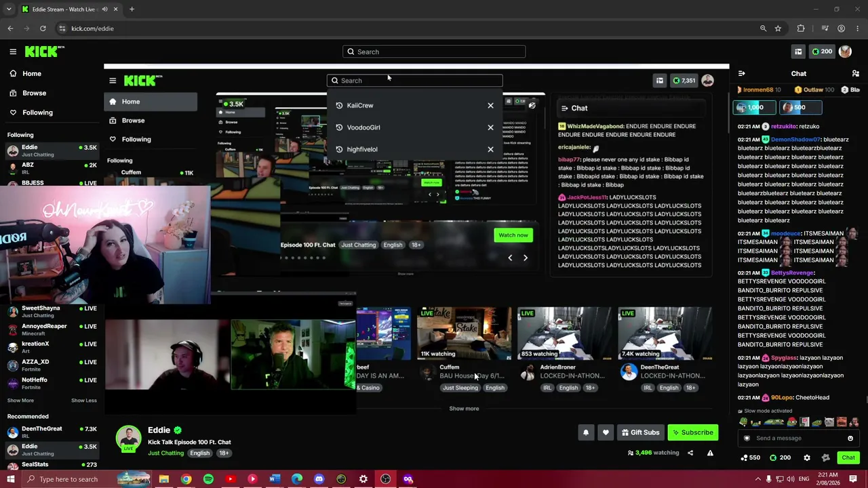This screenshot has height=488, width=868.
Task: Open the badge icon next to chat settings
Action: tap(825, 457)
